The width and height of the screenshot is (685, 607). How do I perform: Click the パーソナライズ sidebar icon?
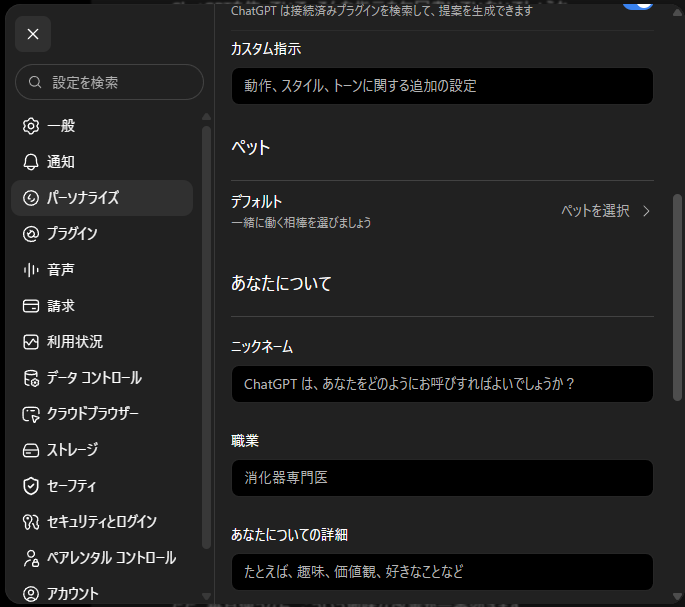tap(31, 198)
